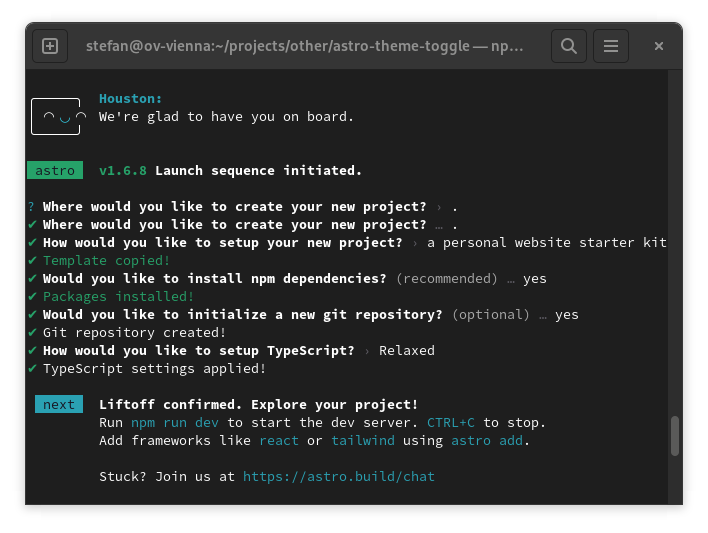Click the green astro badge
Image resolution: width=708 pixels, height=533 pixels.
[x=55, y=171]
